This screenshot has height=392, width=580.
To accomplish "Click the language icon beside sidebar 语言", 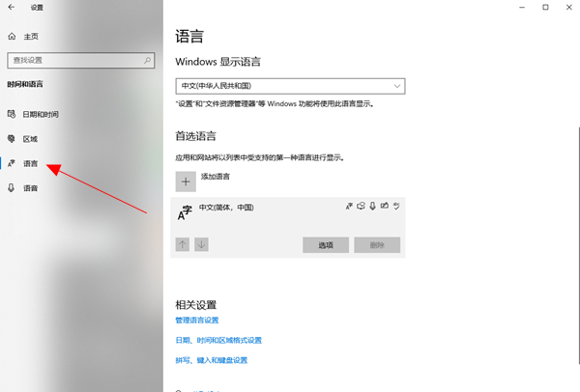I will click(12, 163).
